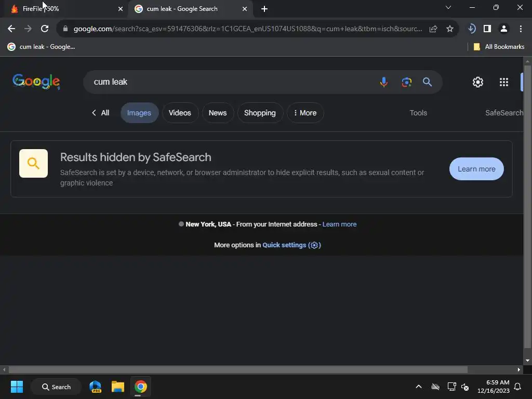This screenshot has height=399, width=532.
Task: Click the browser forward arrow
Action: [x=28, y=29]
